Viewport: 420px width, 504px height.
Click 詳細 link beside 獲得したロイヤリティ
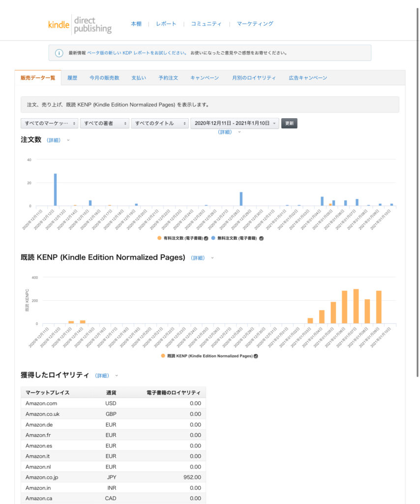[x=102, y=376]
